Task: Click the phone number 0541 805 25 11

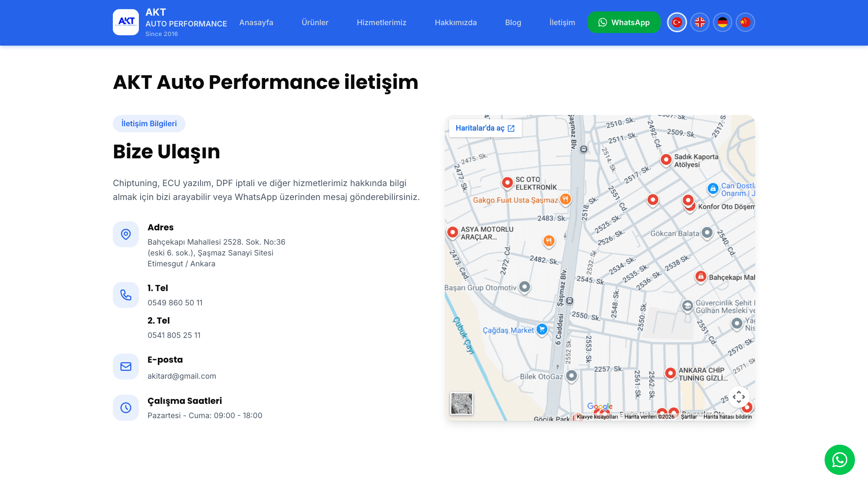Action: point(174,335)
